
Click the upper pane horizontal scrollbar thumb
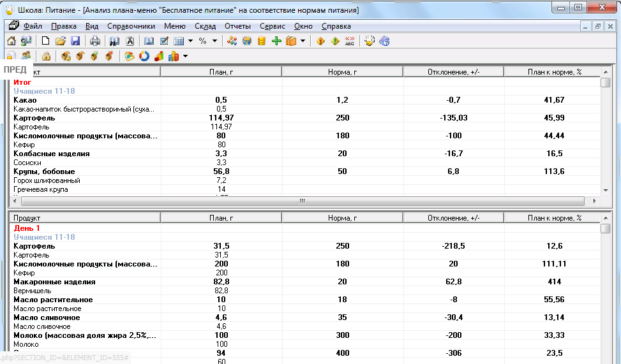(x=301, y=201)
